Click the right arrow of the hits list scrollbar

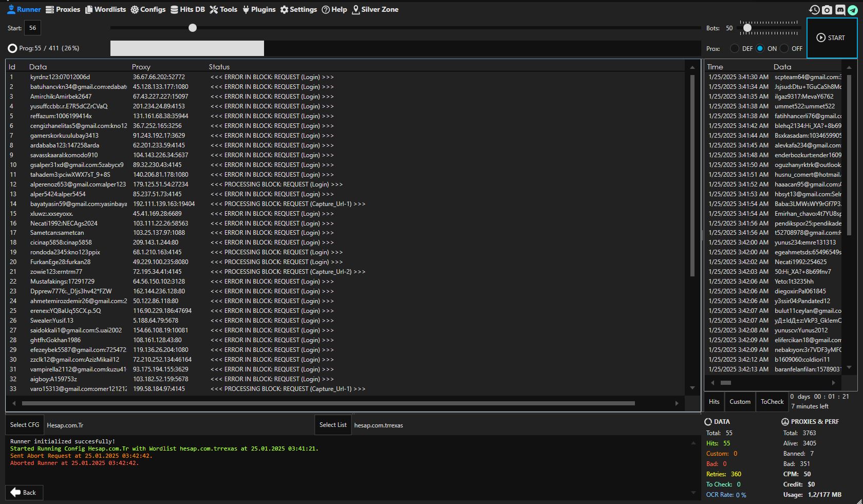[833, 383]
